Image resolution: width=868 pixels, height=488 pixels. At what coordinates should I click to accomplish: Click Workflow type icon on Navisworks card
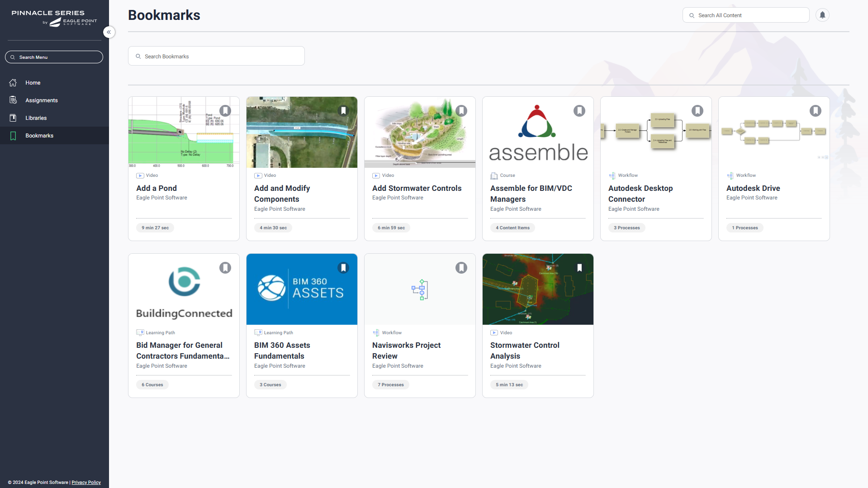(x=376, y=332)
